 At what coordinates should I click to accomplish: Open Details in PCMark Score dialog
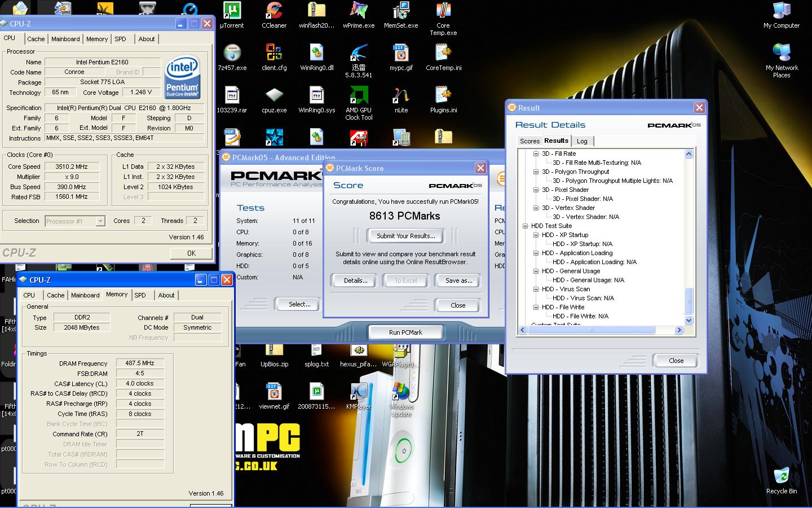(356, 281)
